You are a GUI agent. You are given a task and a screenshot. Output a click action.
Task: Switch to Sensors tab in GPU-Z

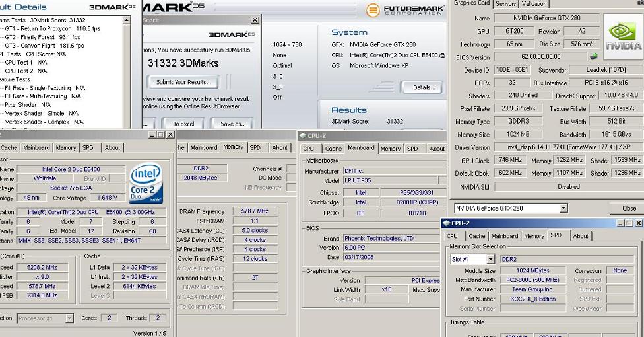click(x=505, y=4)
